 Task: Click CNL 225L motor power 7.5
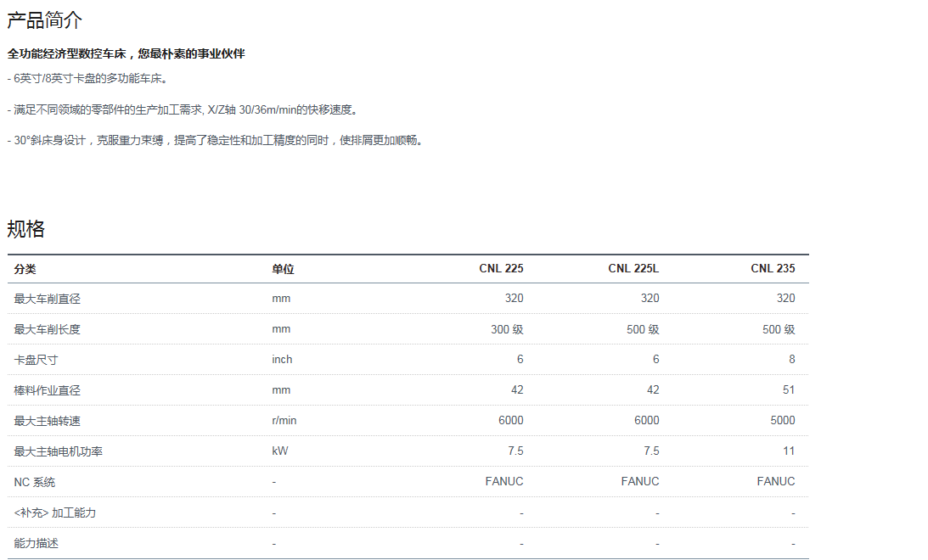pyautogui.click(x=651, y=451)
